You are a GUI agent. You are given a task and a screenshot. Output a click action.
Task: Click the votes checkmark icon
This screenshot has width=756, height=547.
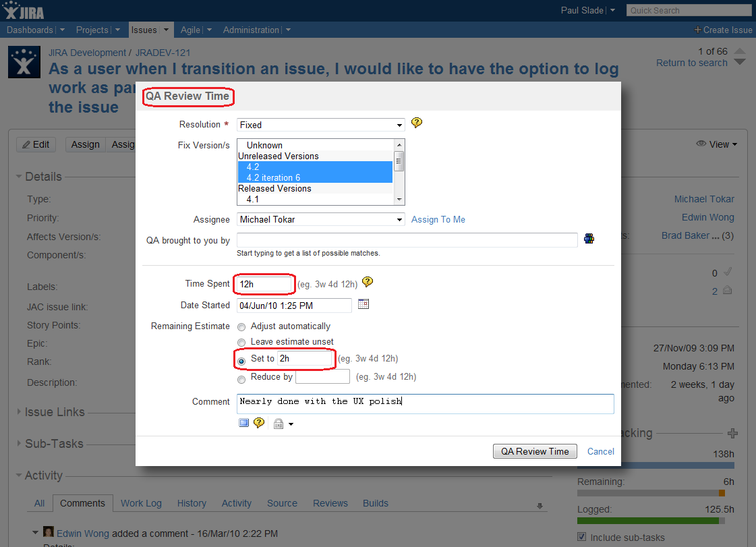click(728, 272)
